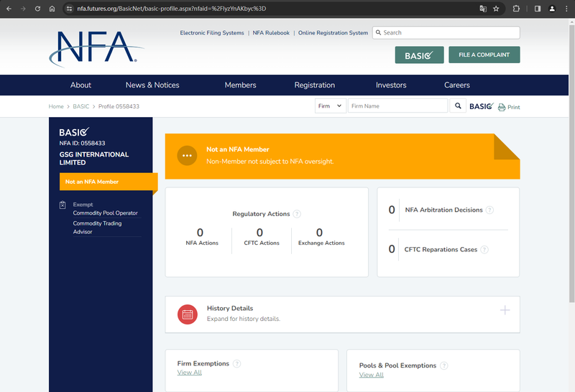Click help icon beside Pools & Pool Exemptions

pos(444,365)
